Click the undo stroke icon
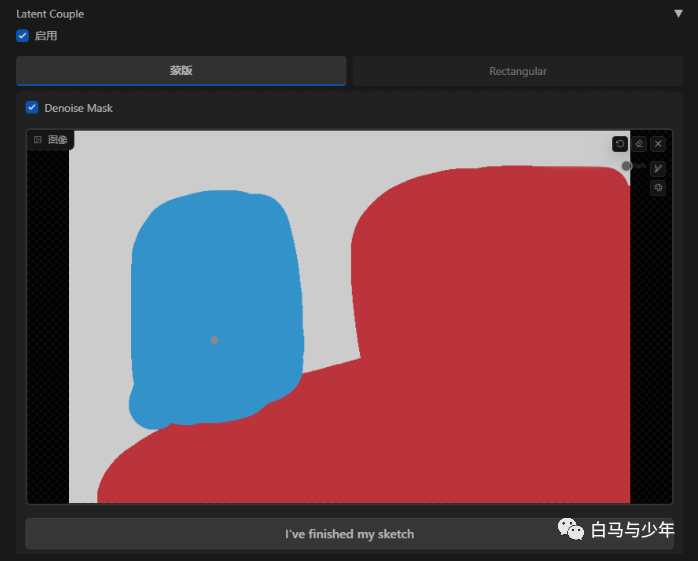 pyautogui.click(x=620, y=144)
